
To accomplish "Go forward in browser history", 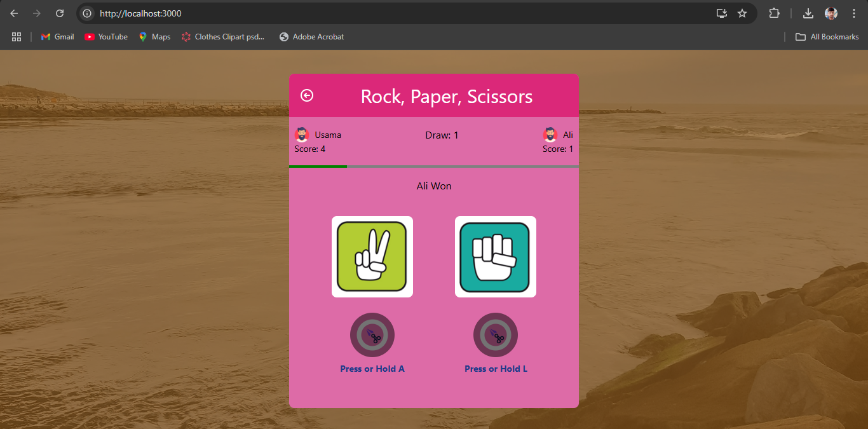I will coord(37,13).
